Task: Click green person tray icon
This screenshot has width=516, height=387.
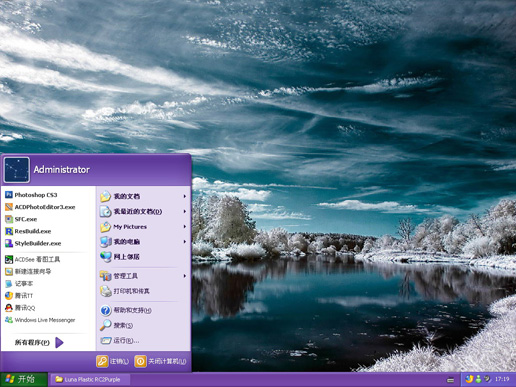Action: [478, 379]
